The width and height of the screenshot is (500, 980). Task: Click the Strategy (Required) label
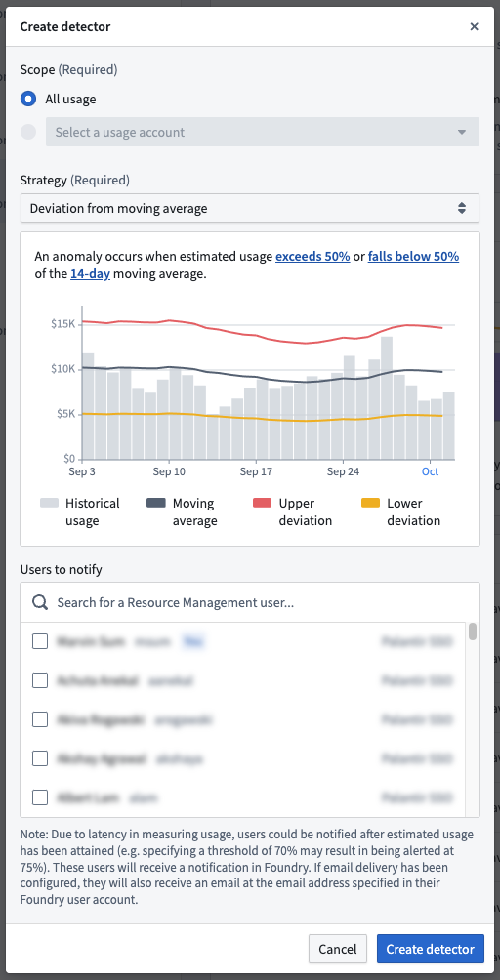[x=75, y=180]
